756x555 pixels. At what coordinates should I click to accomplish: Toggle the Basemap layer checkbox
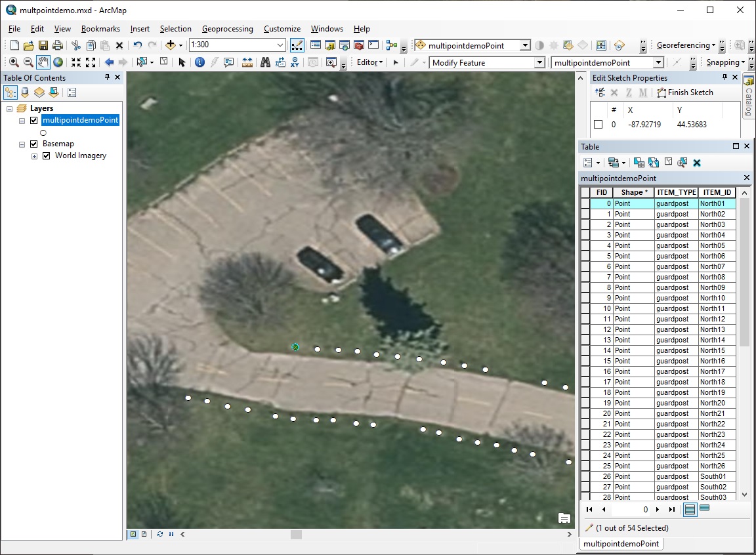33,143
